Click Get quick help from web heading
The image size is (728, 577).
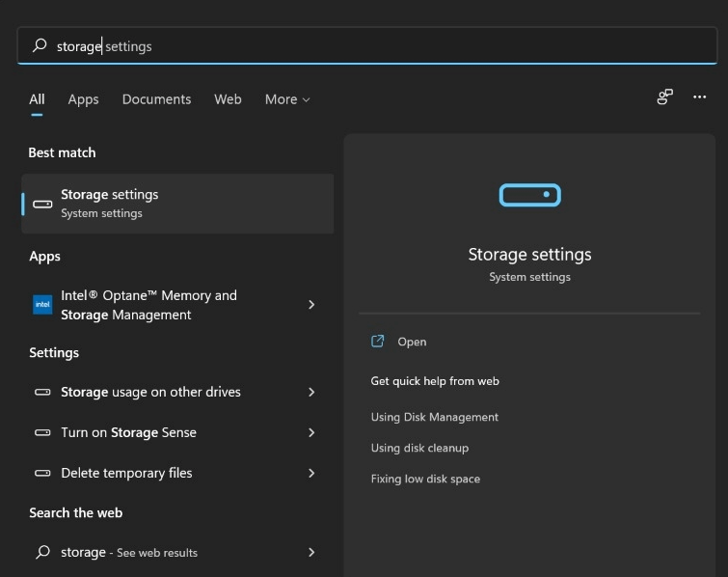(x=435, y=381)
